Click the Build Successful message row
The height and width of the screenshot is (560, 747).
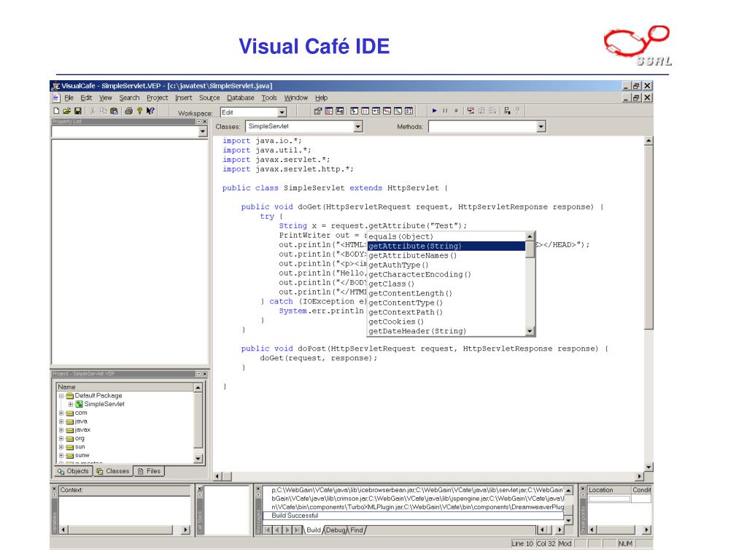(413, 516)
